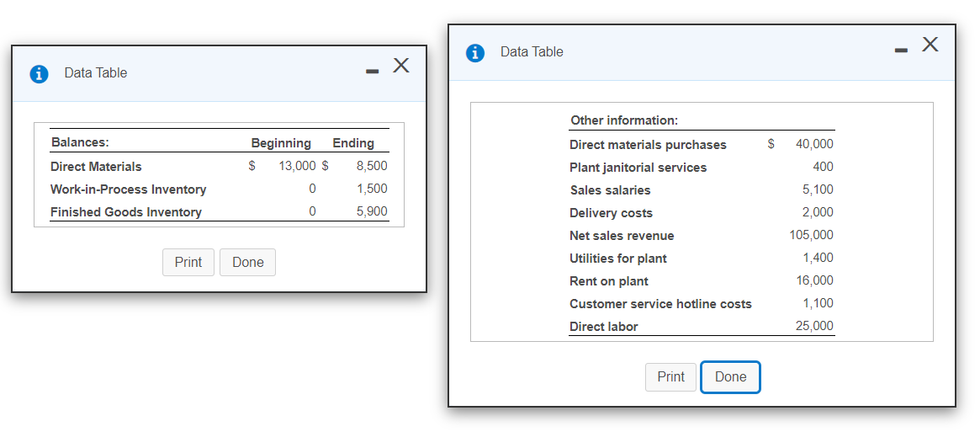Click the 1,400 utilities amount
980x432 pixels.
[x=818, y=258]
